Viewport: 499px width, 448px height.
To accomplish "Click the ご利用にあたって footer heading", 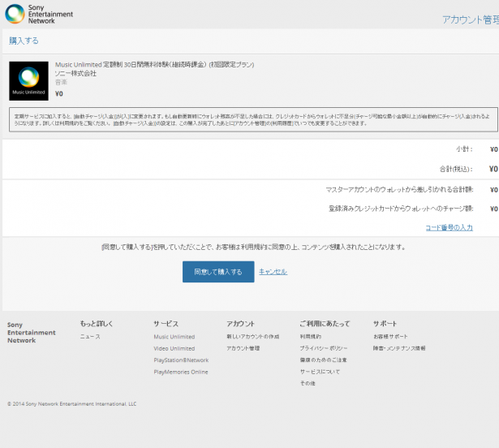I will click(325, 324).
